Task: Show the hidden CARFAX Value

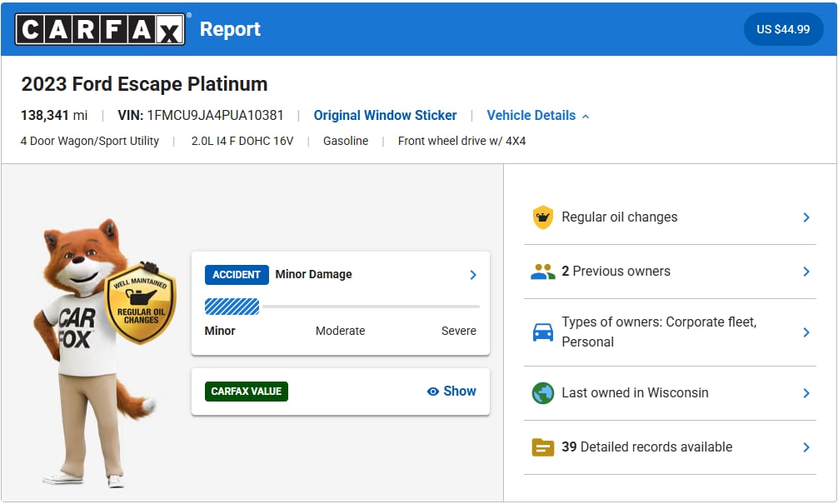Action: pos(451,392)
